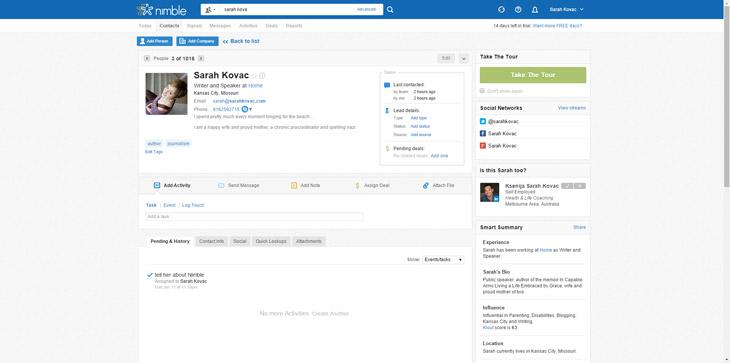This screenshot has width=730, height=363.
Task: Open the Contacts tab
Action: (169, 26)
